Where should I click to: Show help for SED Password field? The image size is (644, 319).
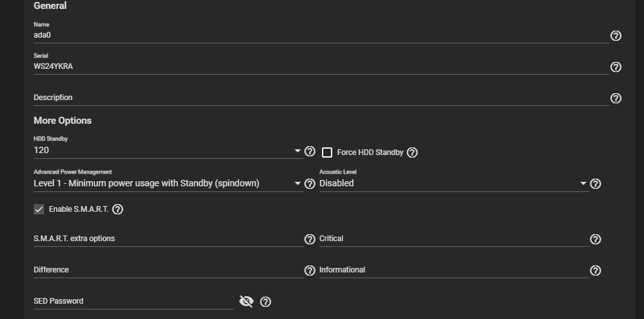tap(266, 302)
